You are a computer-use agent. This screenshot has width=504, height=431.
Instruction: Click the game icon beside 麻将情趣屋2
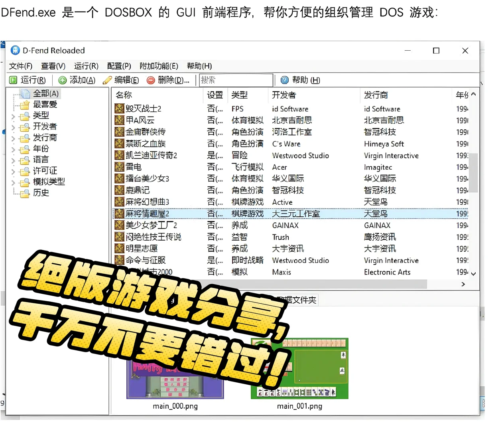coord(119,214)
